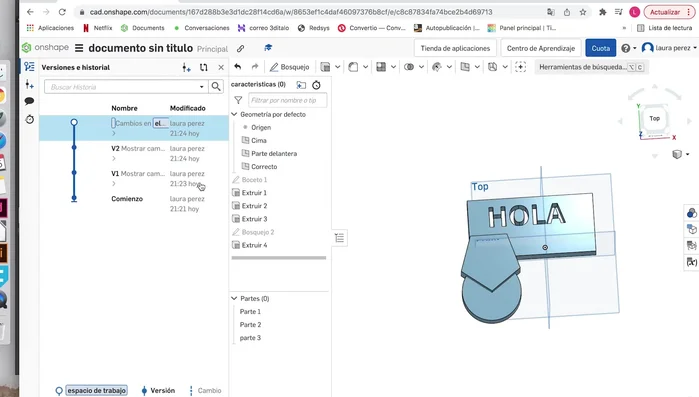Click the feature filter funnel icon
The width and height of the screenshot is (699, 397).
[238, 100]
